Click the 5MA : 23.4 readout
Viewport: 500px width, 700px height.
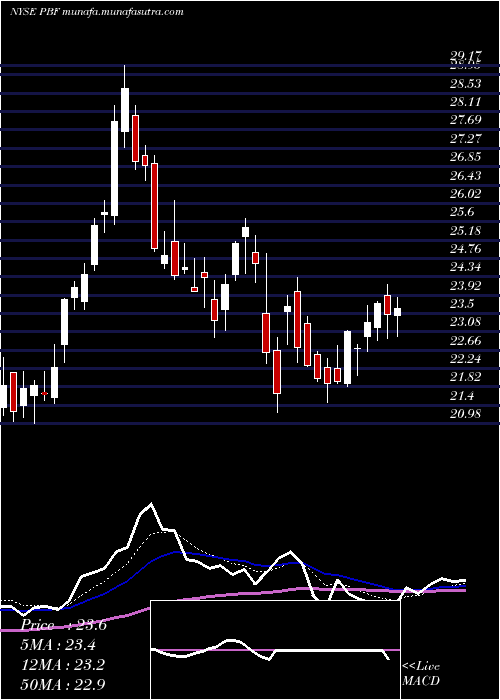coord(59,645)
